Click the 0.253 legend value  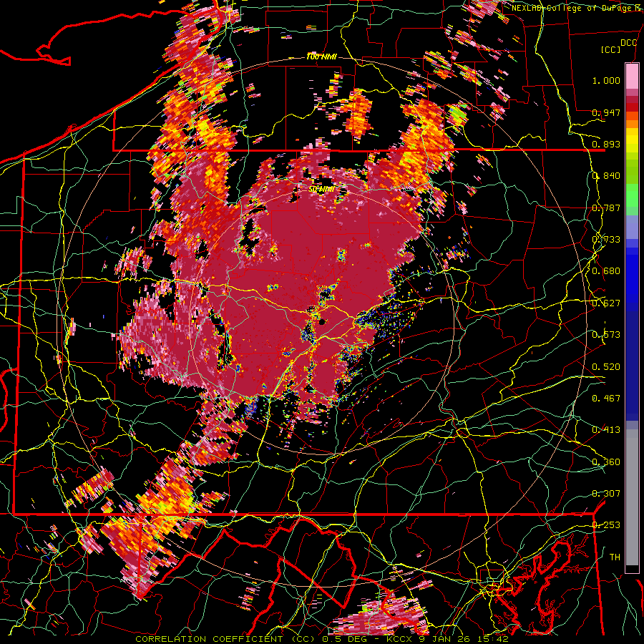coord(606,525)
